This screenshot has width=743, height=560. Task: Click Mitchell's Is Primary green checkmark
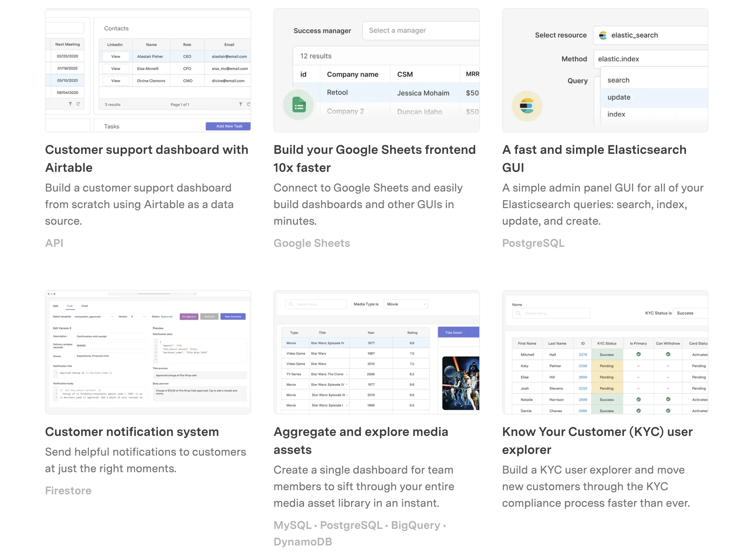[x=638, y=354]
